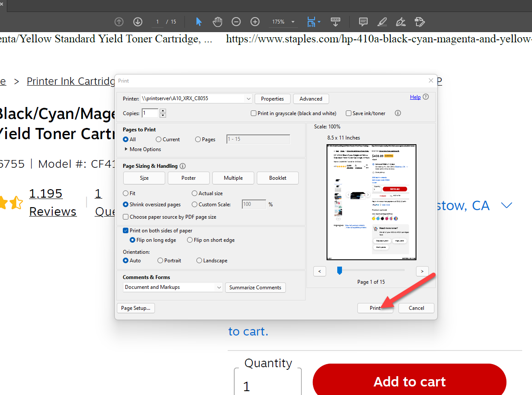Select Custom Scale radio option
The image size is (532, 395).
(x=195, y=205)
